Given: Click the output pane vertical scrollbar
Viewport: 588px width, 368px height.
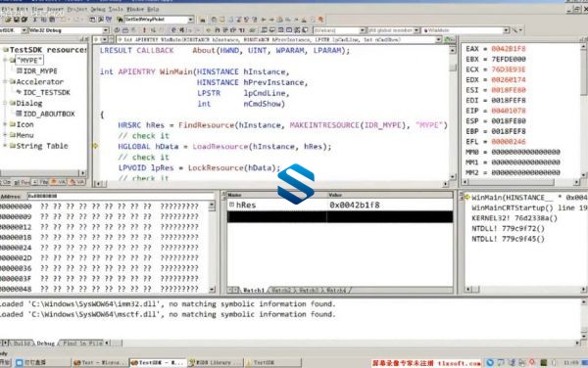Looking at the screenshot, I should point(584,318).
